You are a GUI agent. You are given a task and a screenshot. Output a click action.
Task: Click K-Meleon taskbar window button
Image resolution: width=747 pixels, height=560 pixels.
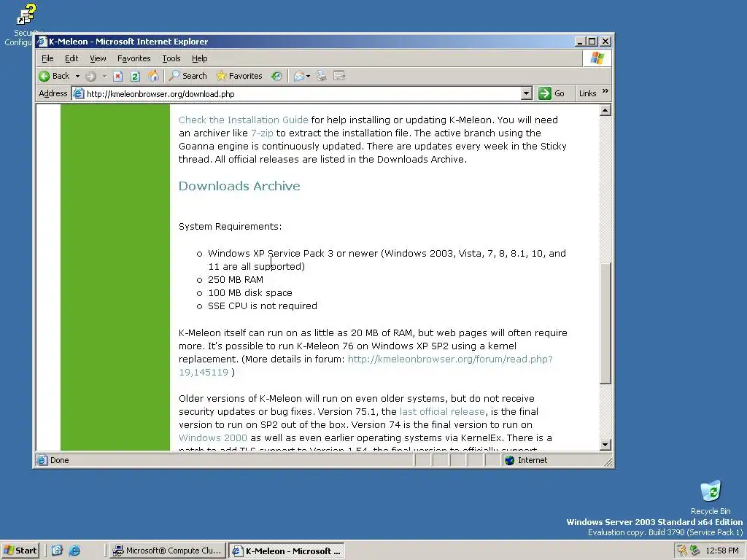[286, 551]
